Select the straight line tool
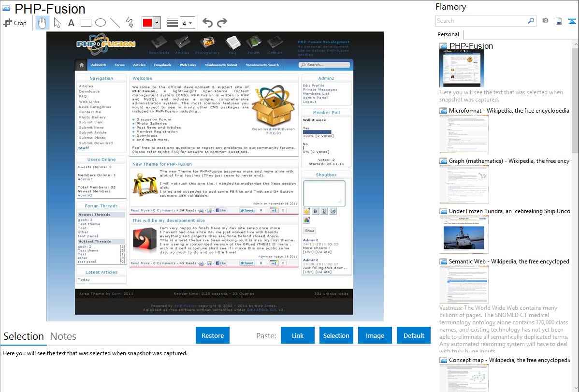 [115, 23]
